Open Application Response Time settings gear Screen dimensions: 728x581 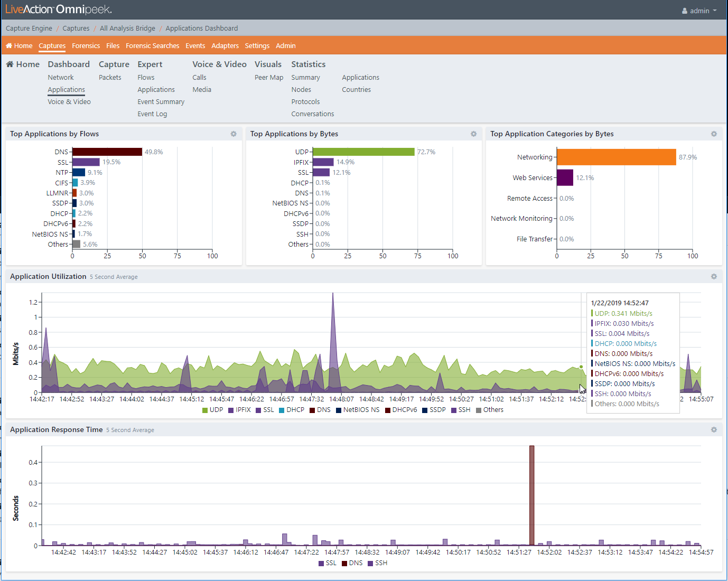[x=714, y=430]
